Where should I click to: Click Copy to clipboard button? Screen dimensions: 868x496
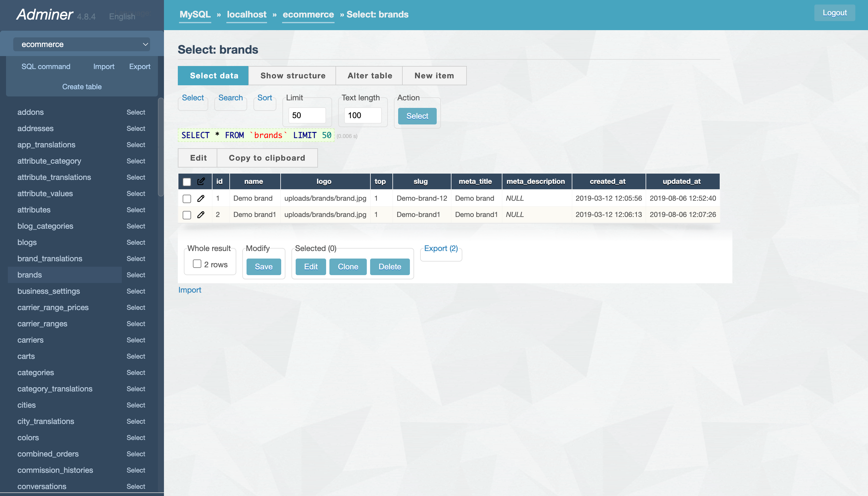click(267, 158)
